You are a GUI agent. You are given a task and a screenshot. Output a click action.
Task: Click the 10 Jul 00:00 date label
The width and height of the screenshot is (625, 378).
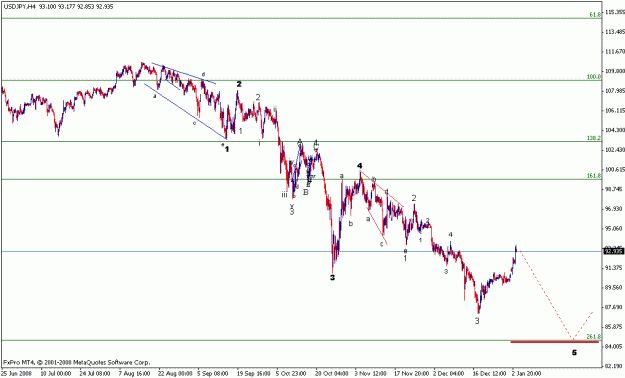click(x=56, y=374)
